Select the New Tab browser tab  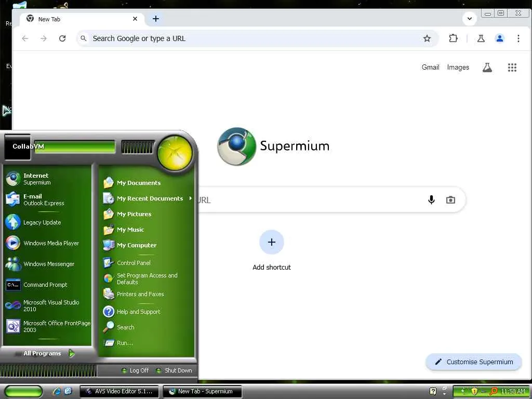82,19
